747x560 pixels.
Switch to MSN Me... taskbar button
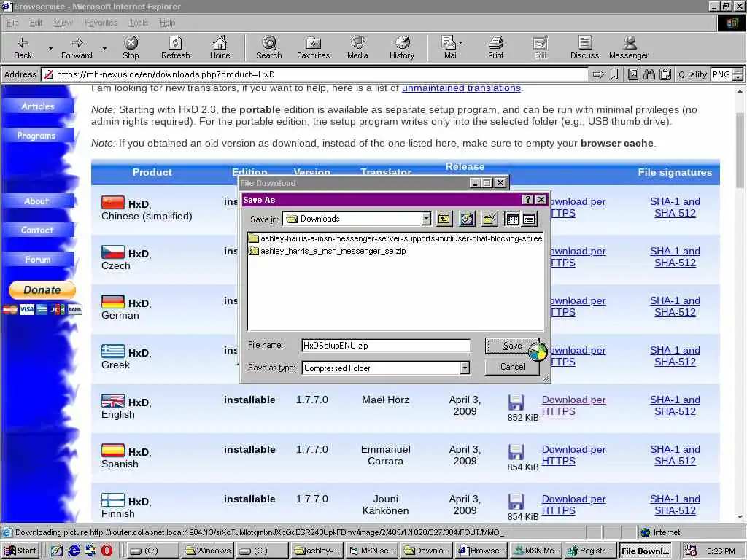click(x=536, y=551)
